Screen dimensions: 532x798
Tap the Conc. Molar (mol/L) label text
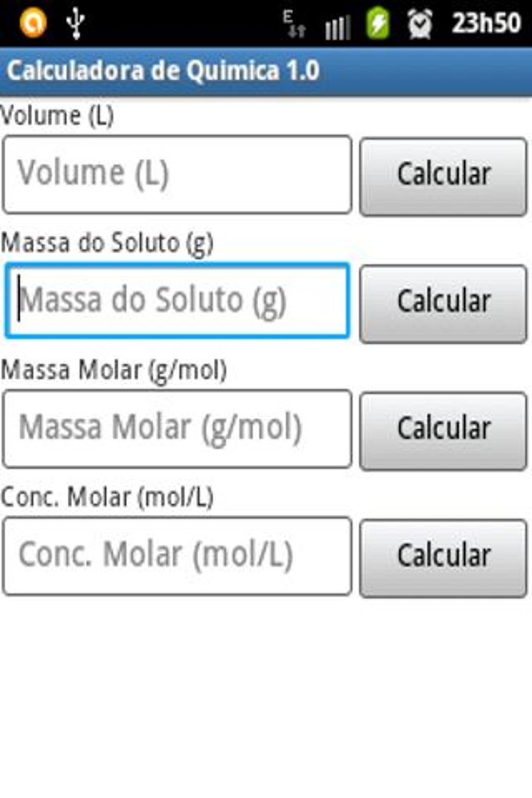pos(107,497)
